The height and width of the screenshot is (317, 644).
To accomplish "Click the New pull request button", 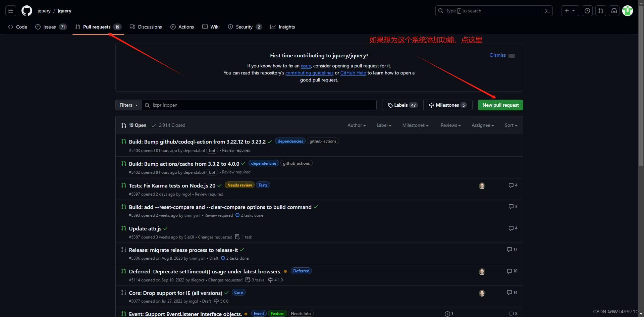I will pos(500,105).
